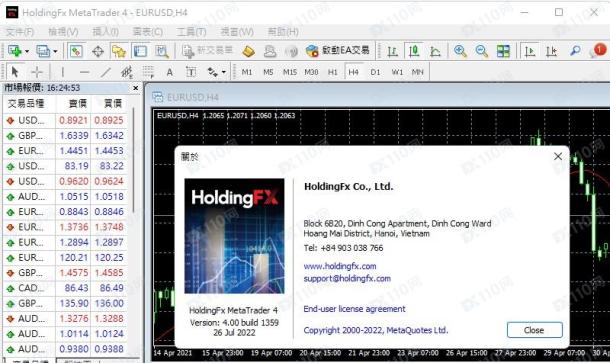Viewport: 610px width, 363px height.
Task: Open the 視窗(W) menu
Action: 237,32
